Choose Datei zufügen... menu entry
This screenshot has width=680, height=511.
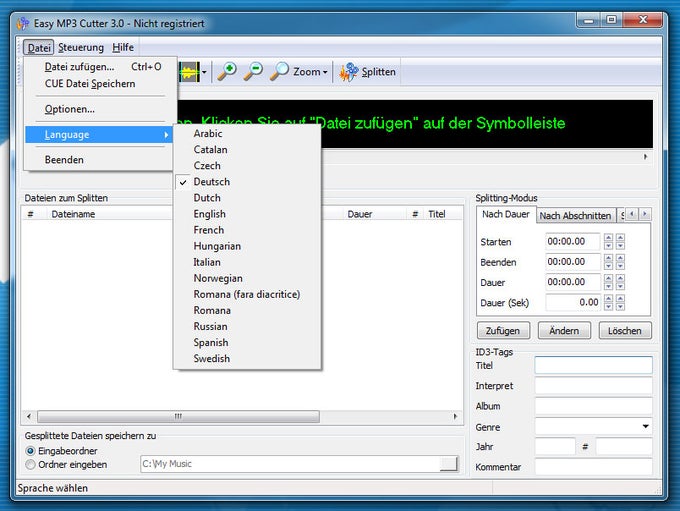101,67
